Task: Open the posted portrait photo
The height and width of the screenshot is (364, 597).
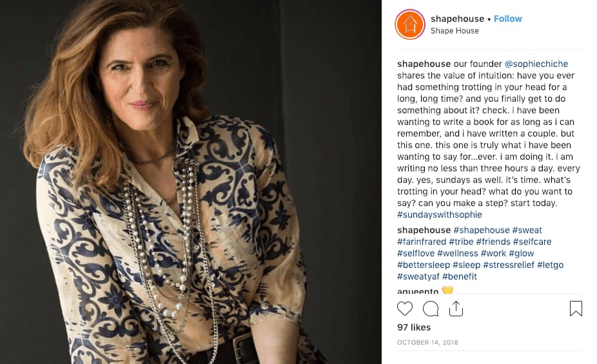Action: pos(190,182)
